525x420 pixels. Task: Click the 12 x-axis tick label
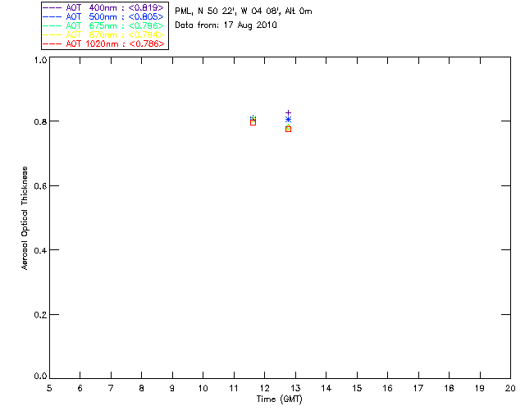[x=264, y=388]
